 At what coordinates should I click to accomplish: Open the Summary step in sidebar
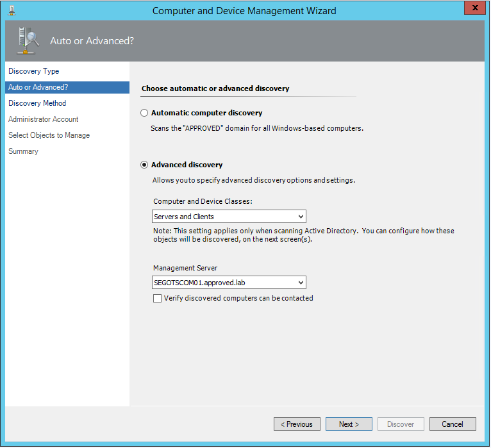click(23, 151)
